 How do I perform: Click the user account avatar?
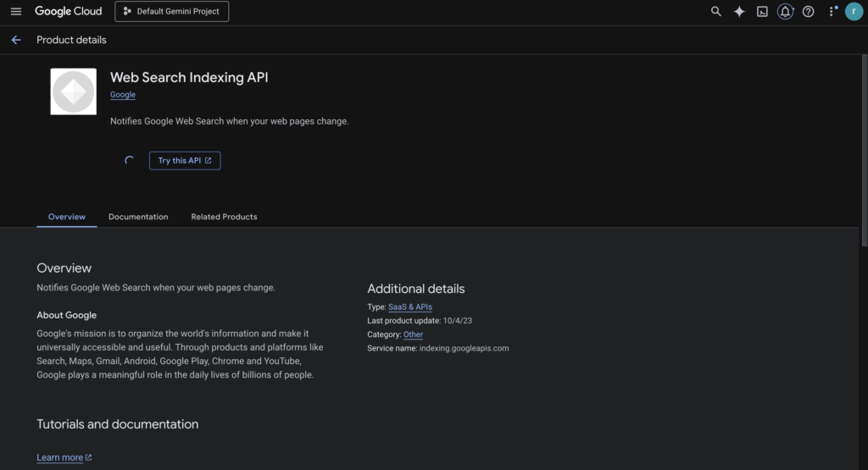pyautogui.click(x=853, y=12)
